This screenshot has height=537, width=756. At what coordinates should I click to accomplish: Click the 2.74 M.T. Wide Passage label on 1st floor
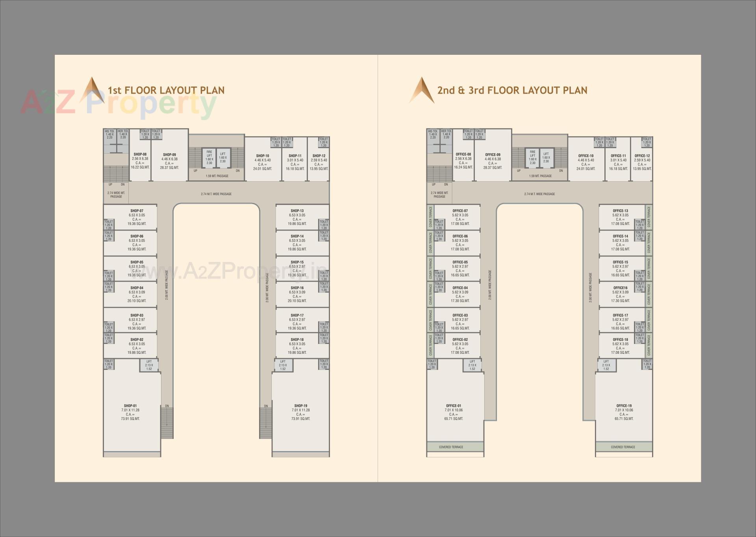click(216, 194)
